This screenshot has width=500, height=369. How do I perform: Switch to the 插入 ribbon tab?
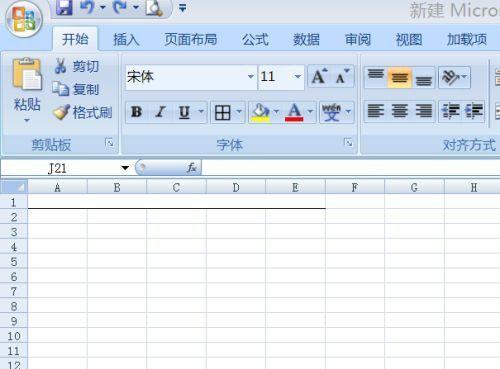coord(126,40)
